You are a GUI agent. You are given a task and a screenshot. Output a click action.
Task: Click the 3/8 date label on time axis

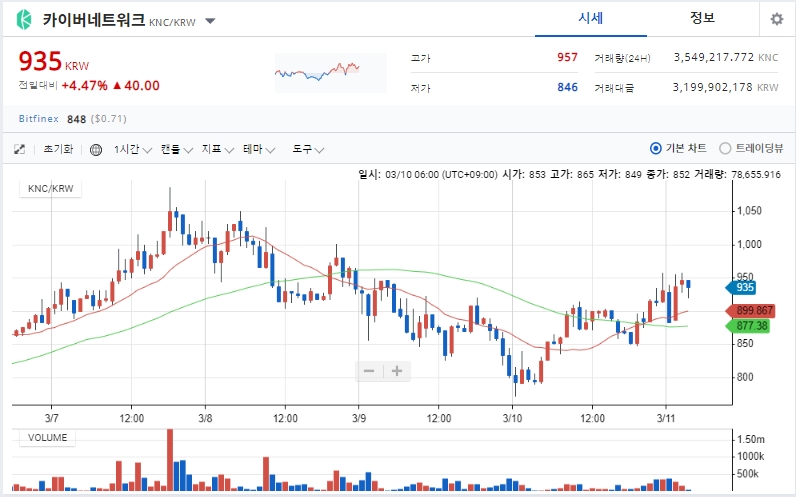[205, 419]
